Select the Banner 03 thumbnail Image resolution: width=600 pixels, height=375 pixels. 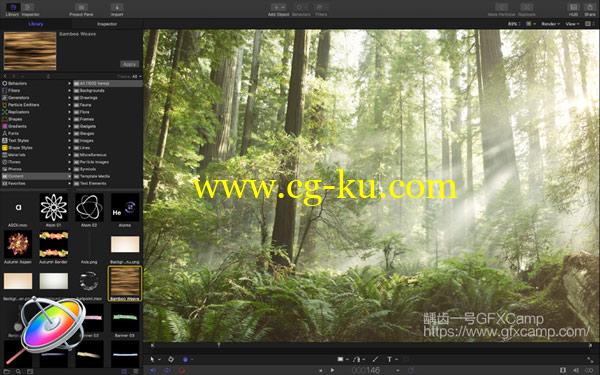[125, 318]
